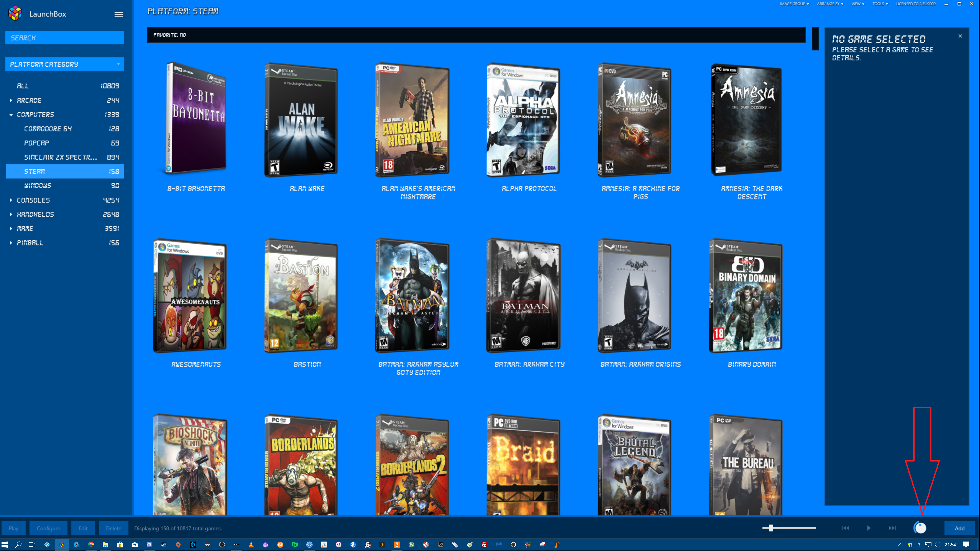Click the Configure button
This screenshot has width=980, height=551.
48,528
